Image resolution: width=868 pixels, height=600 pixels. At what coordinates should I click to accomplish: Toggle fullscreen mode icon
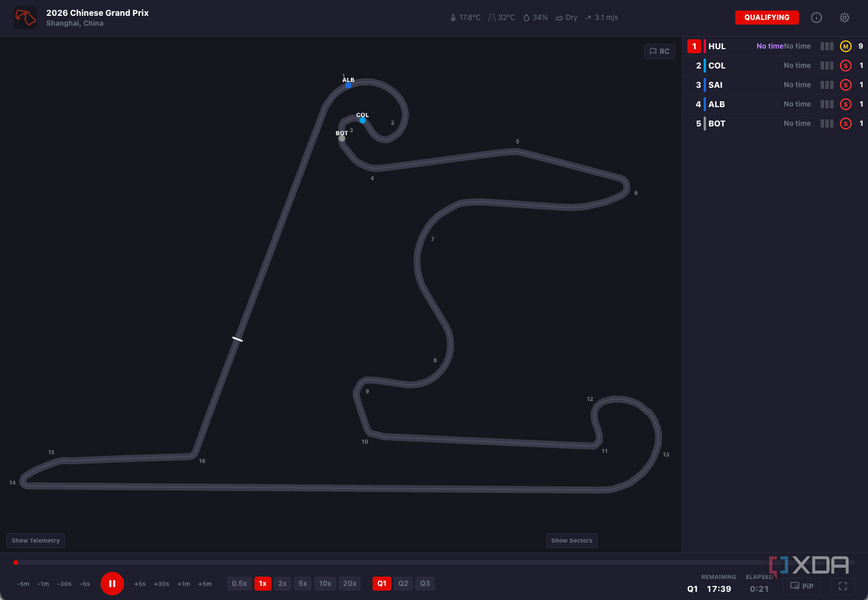point(843,586)
